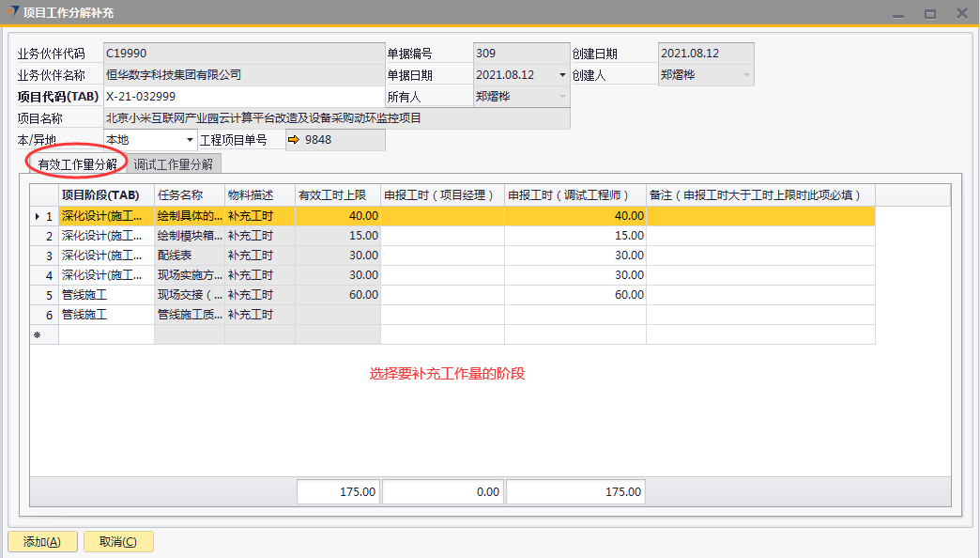Click row 1 备注 cell
980x558 pixels.
(760, 216)
